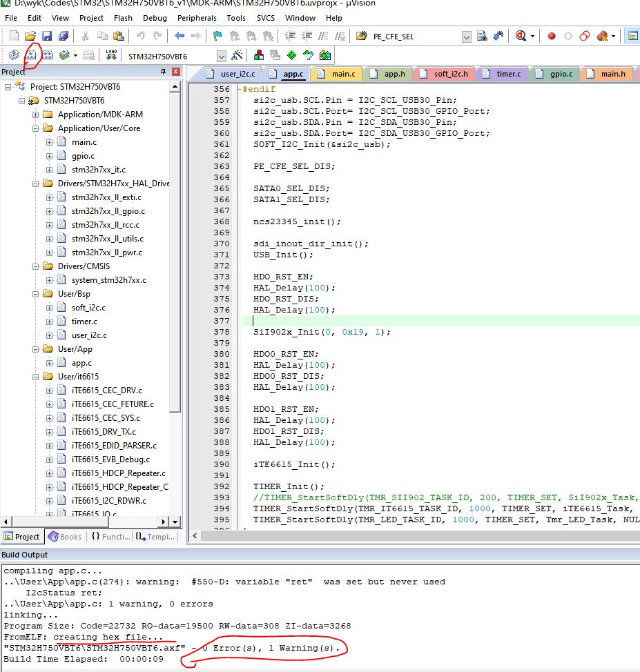The image size is (640, 672).
Task: Insert bookmark with blue flag icon
Action: [x=217, y=36]
